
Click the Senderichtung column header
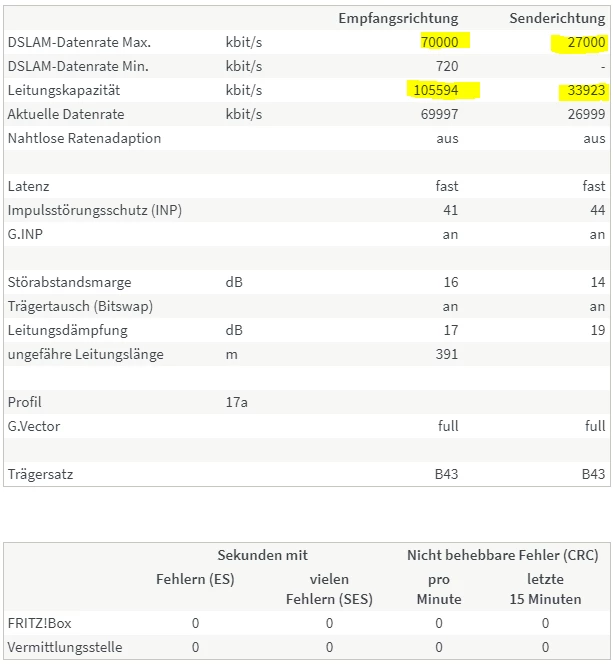[x=557, y=18]
